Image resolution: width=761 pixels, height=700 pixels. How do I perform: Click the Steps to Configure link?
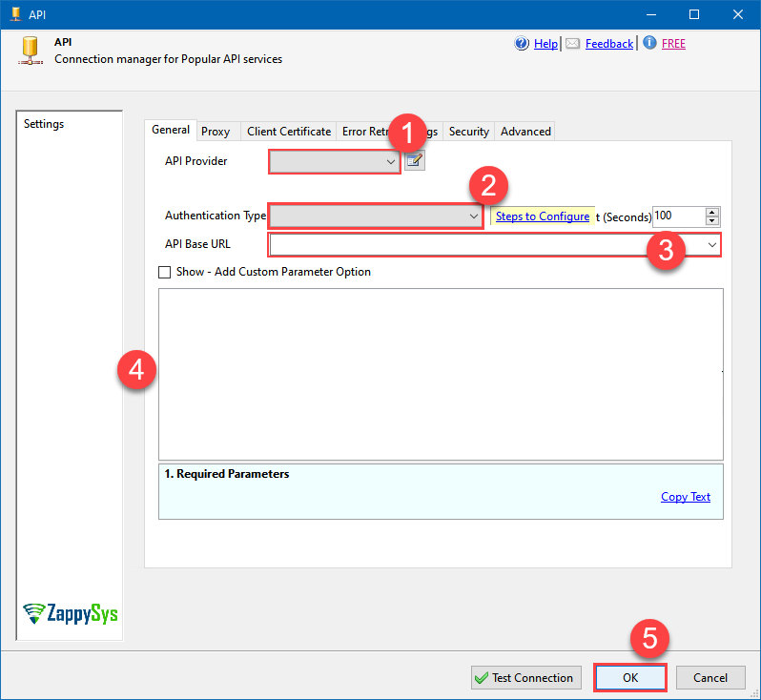pyautogui.click(x=543, y=216)
